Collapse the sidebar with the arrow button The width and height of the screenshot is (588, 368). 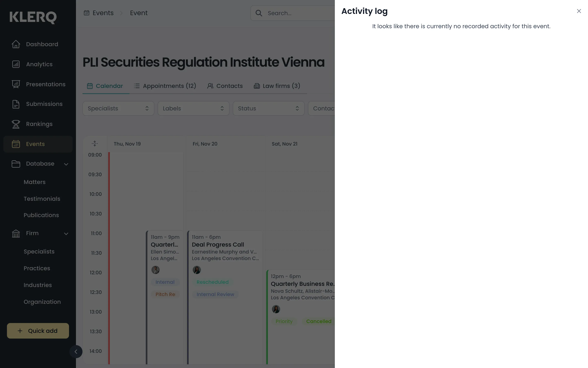click(76, 352)
